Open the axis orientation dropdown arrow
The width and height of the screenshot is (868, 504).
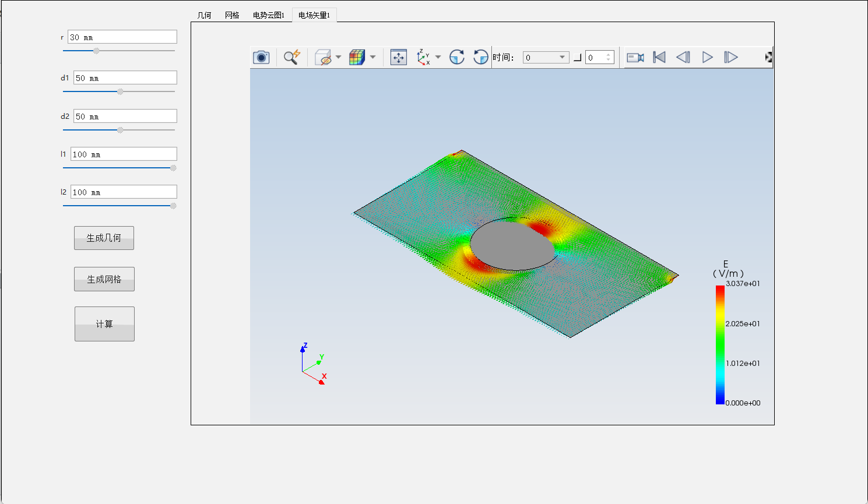[x=438, y=57]
